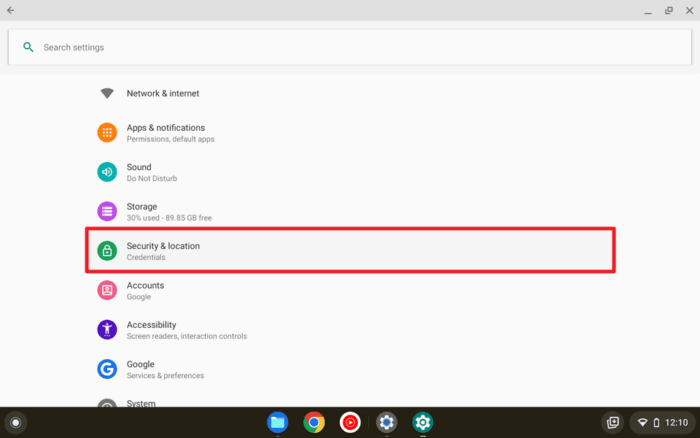Click the Accessibility person icon
This screenshot has width=700, height=438.
coord(107,330)
